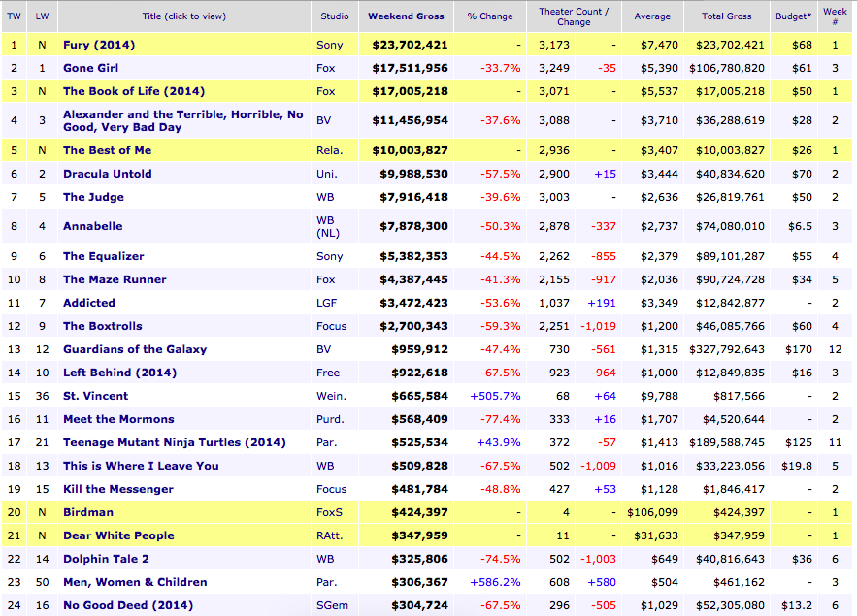Open Dolphin Tale 2 link
The image size is (857, 616).
[106, 559]
